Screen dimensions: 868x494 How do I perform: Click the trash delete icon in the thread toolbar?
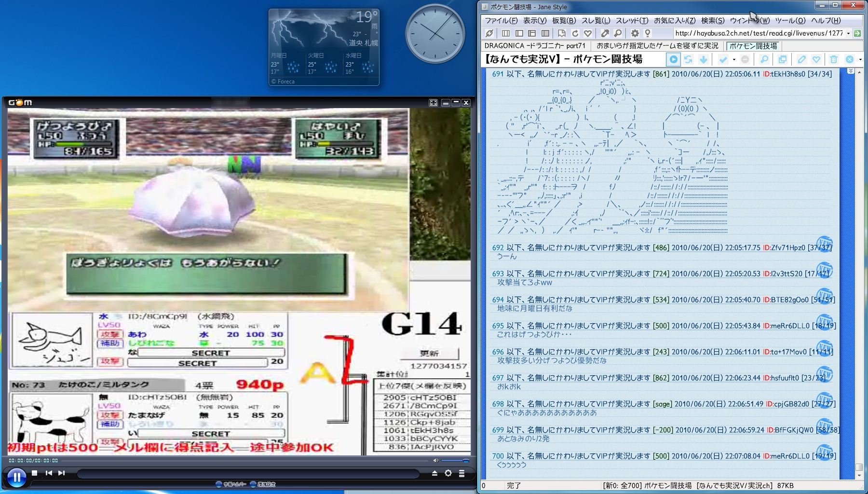(834, 59)
